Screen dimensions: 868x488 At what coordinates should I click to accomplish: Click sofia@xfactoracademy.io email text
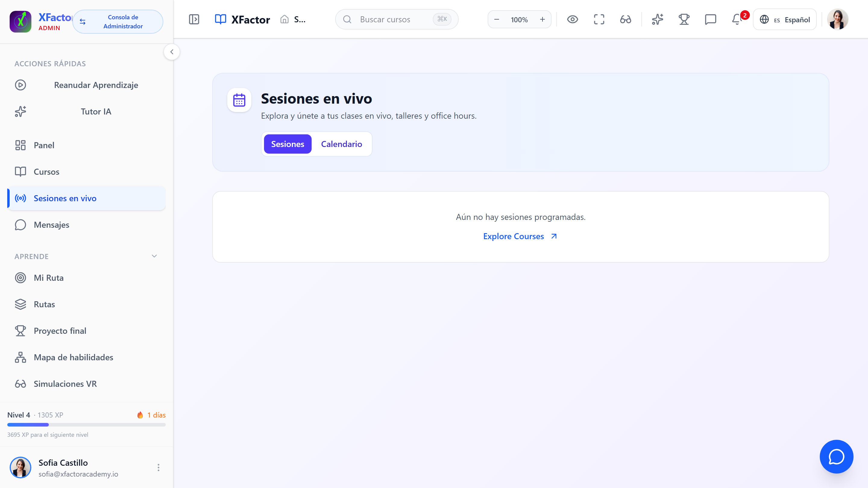(78, 474)
